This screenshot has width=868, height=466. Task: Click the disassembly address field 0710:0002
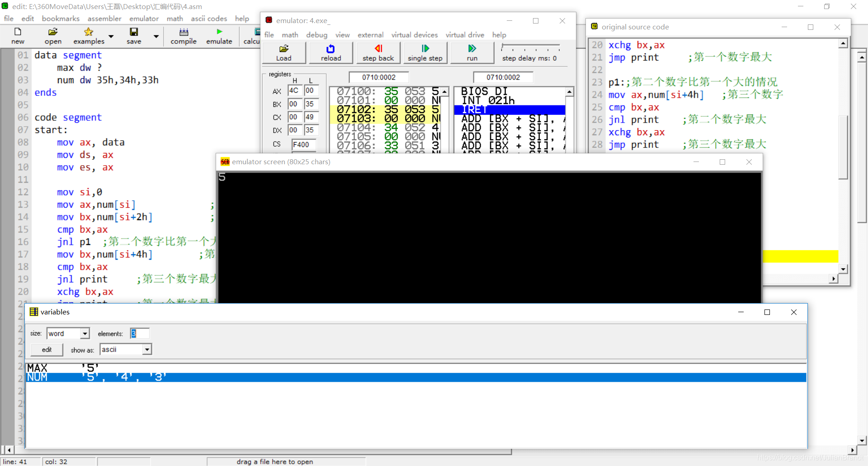pos(503,77)
